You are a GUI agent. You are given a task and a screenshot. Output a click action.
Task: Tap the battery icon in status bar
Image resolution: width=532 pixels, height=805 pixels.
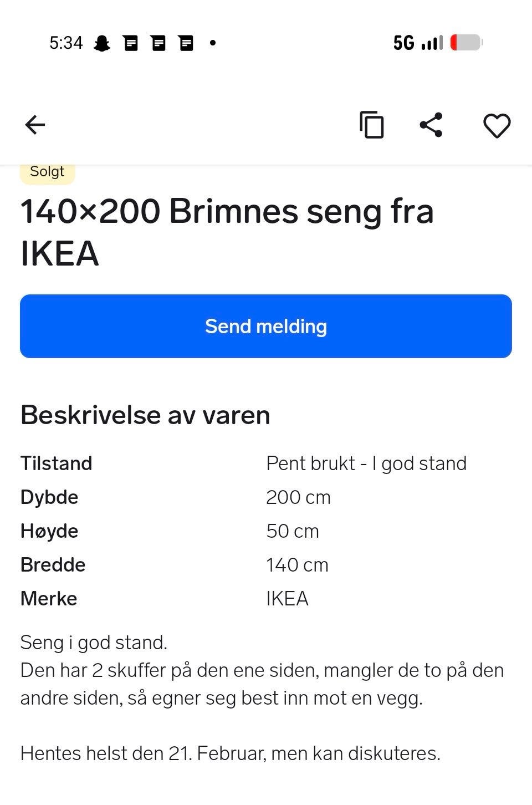tap(466, 43)
